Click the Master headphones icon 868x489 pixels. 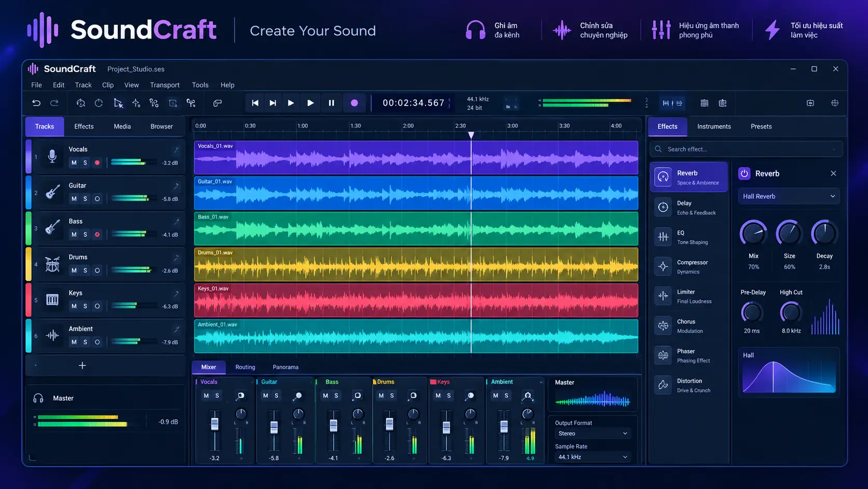pos(38,398)
